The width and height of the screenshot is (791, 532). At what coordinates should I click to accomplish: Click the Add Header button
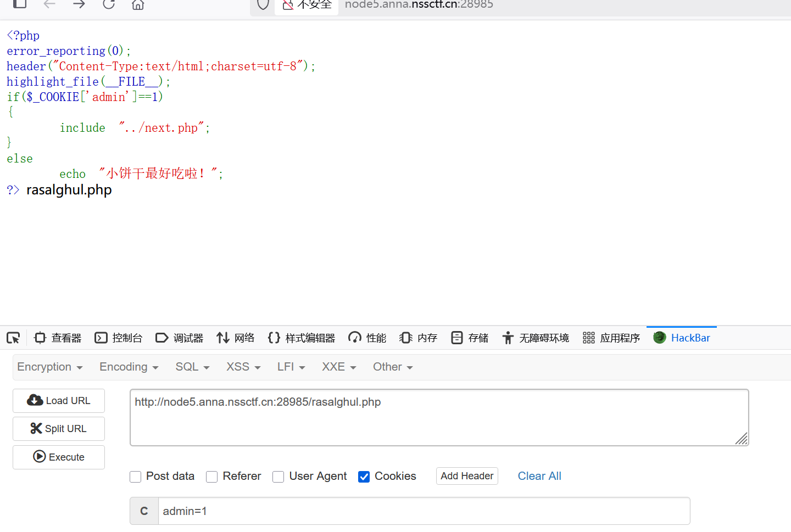point(467,476)
